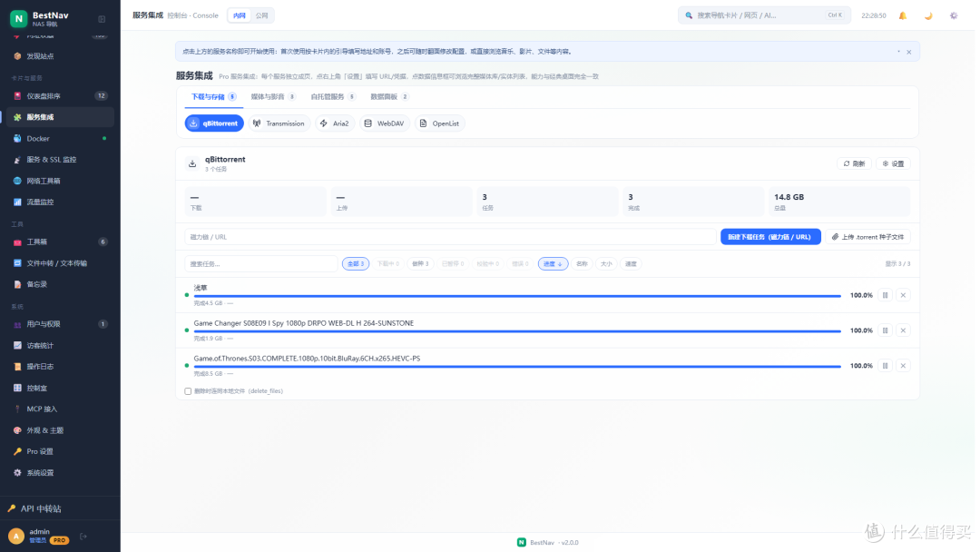The image size is (980, 552).
Task: Open the top bar settings gear
Action: point(954,15)
